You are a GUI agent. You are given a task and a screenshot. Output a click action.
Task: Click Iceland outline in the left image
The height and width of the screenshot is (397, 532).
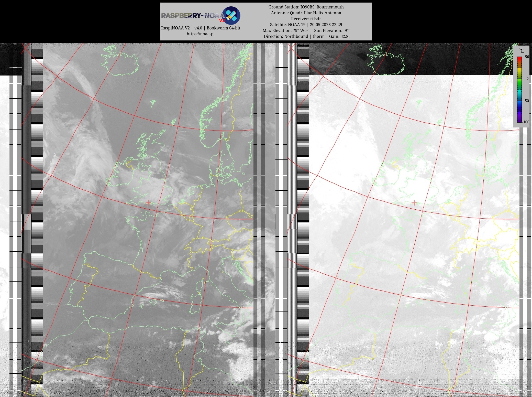[x=120, y=60]
